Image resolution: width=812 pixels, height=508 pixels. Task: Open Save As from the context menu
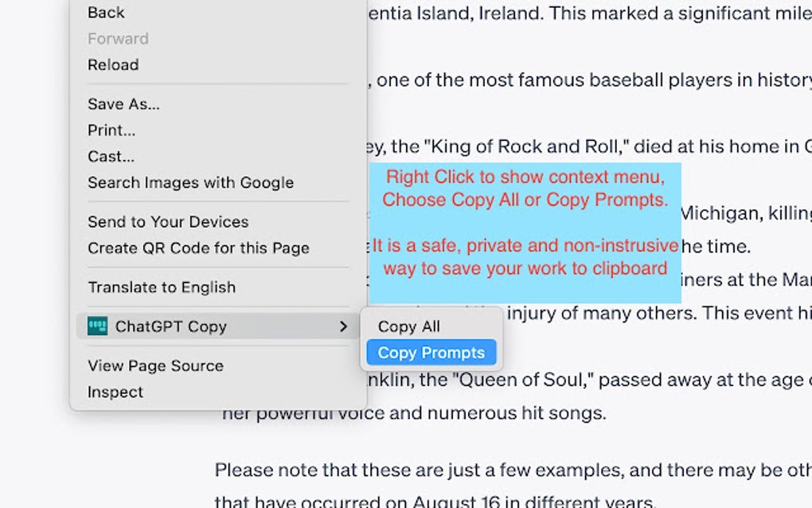123,104
